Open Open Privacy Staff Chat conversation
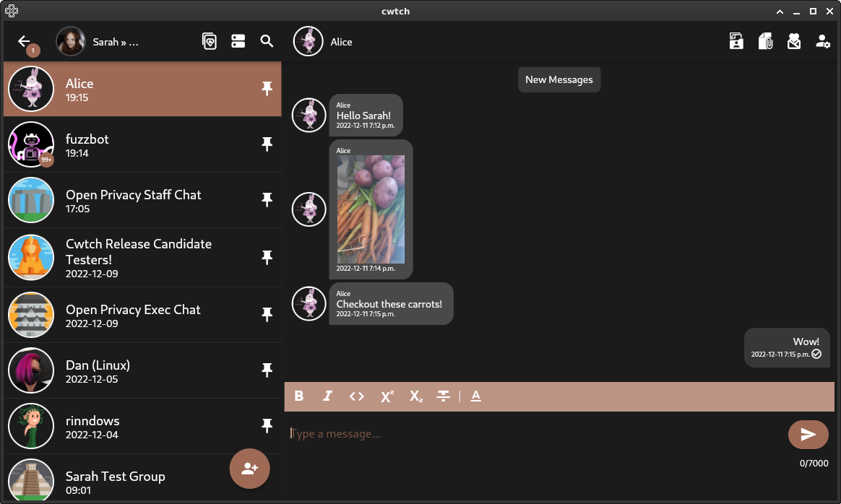This screenshot has height=504, width=841. pos(142,200)
